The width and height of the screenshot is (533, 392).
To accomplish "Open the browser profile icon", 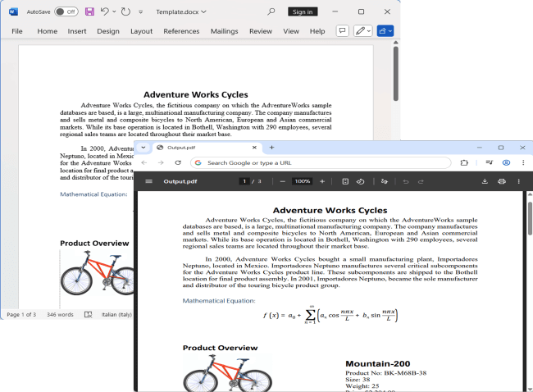I will coord(506,163).
